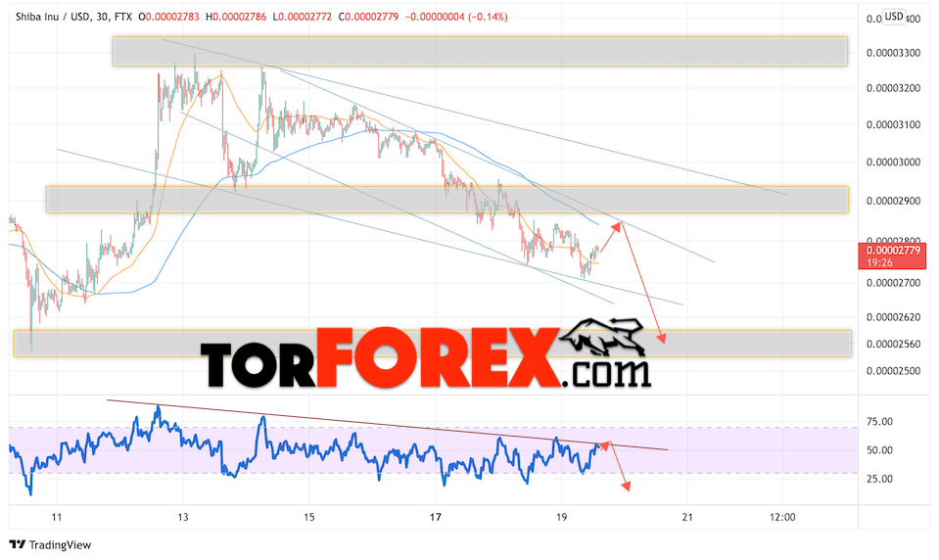Click date label 15 on time axis
Screen dimensions: 939x560
tap(308, 517)
